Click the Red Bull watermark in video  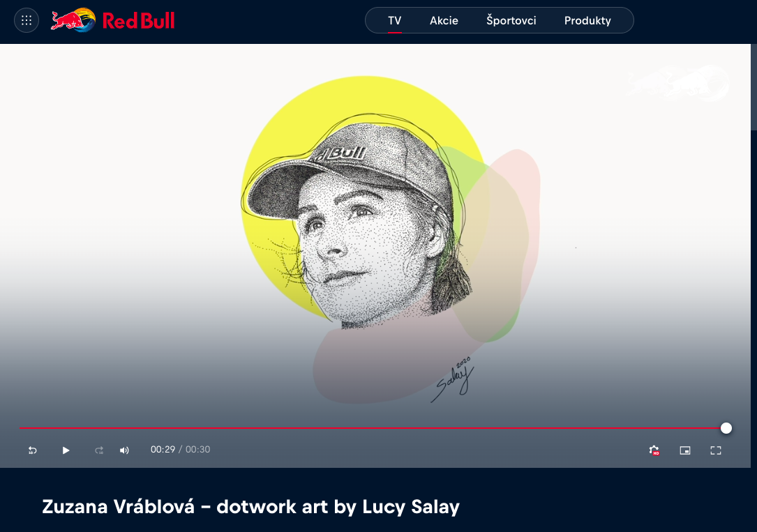click(x=678, y=84)
